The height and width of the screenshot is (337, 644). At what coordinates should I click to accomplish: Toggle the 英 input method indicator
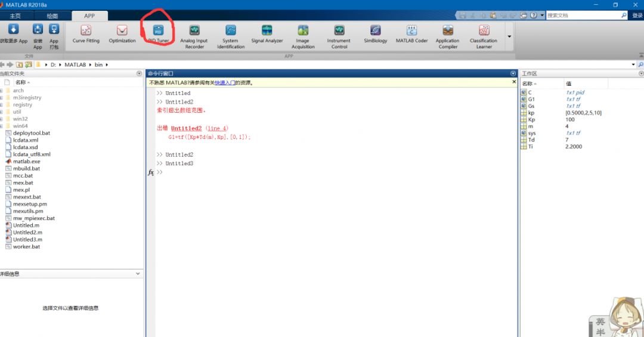[x=600, y=321]
